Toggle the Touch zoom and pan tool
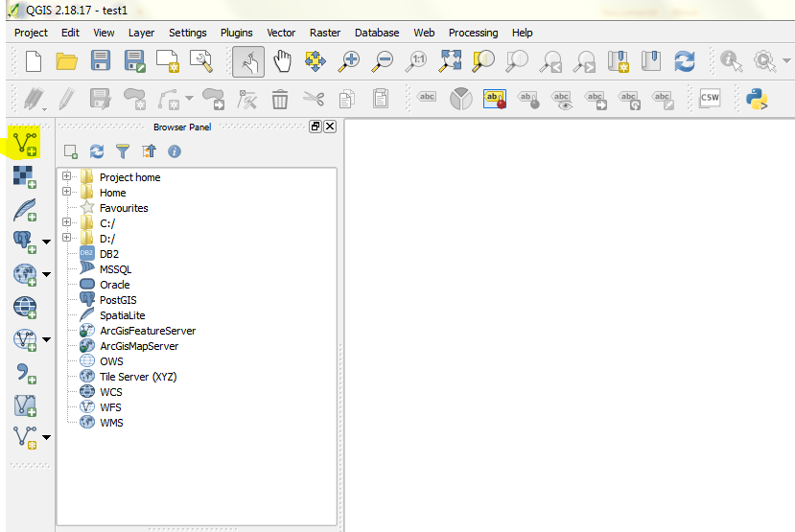The width and height of the screenshot is (795, 532). (x=248, y=61)
